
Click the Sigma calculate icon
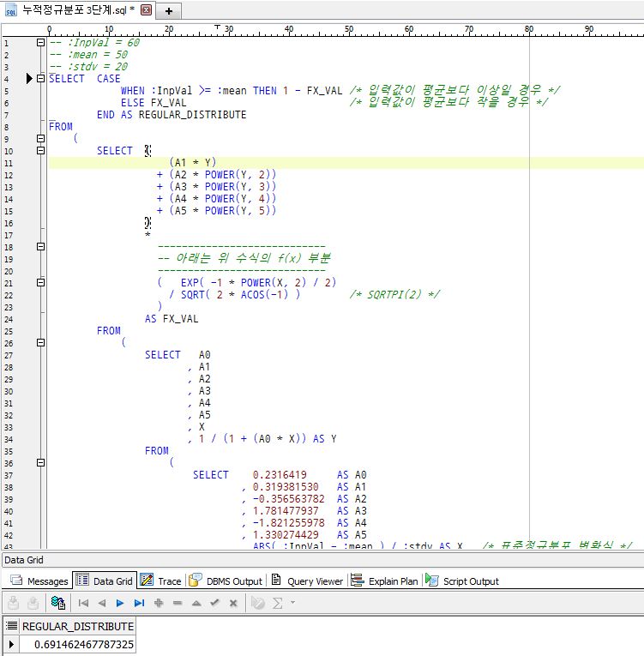(278, 603)
